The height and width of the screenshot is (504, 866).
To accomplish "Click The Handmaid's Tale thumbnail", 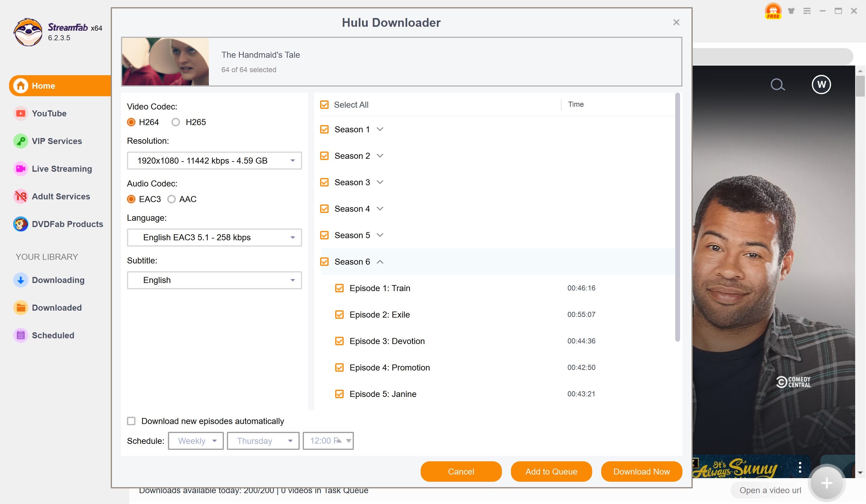I will 165,61.
